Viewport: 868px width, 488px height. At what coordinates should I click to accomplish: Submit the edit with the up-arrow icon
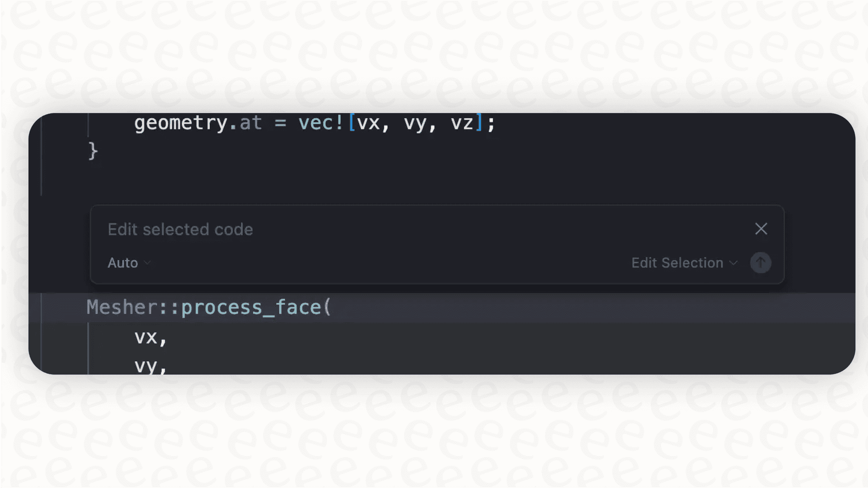click(760, 262)
